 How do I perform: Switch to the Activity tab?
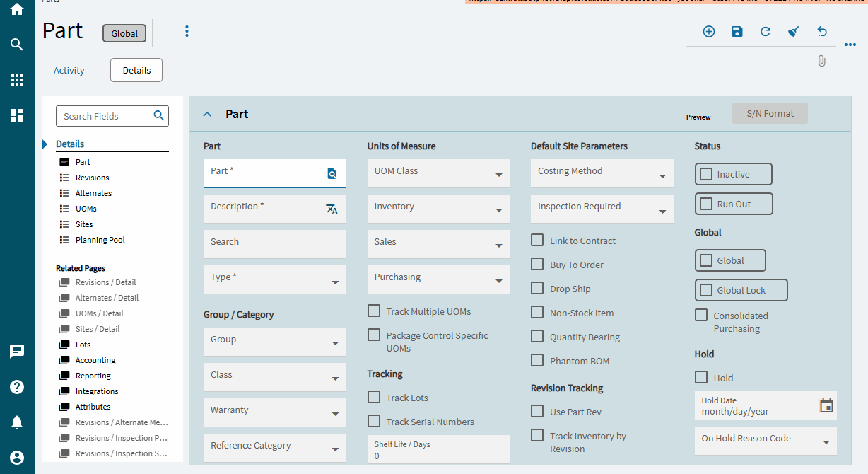(69, 70)
